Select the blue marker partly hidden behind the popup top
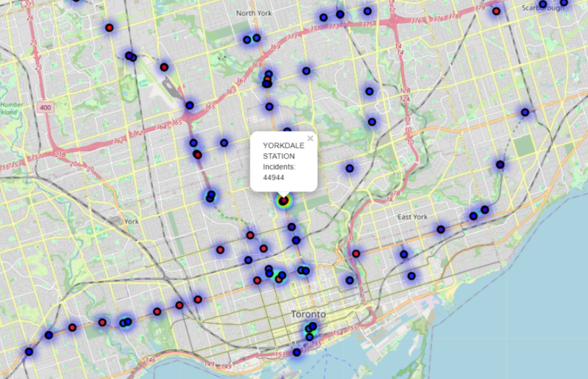The height and width of the screenshot is (379, 588). [x=287, y=131]
